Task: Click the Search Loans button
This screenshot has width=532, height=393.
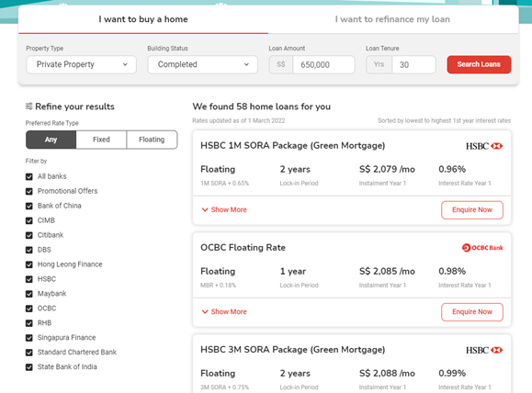Action: (x=479, y=64)
